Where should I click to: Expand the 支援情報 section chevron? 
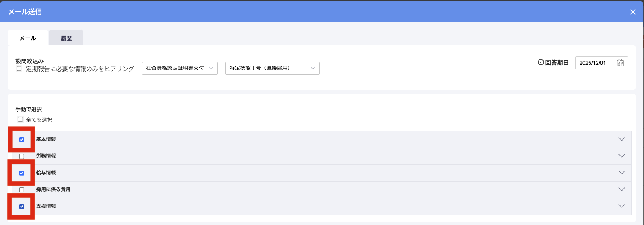[621, 206]
